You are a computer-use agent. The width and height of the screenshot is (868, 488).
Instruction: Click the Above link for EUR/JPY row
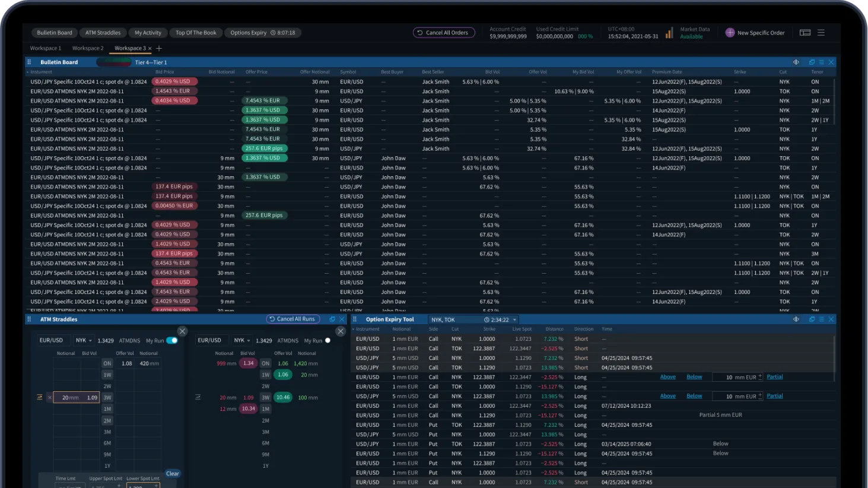667,376
